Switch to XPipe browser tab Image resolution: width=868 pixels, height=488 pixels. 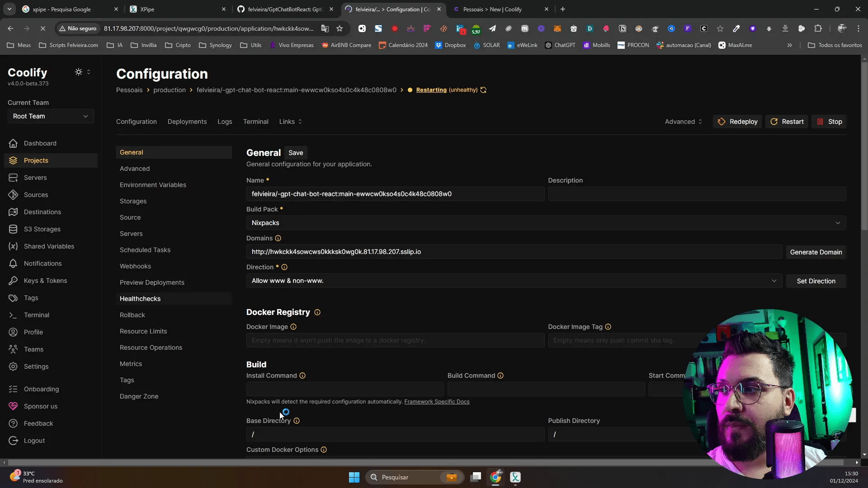[x=178, y=9]
